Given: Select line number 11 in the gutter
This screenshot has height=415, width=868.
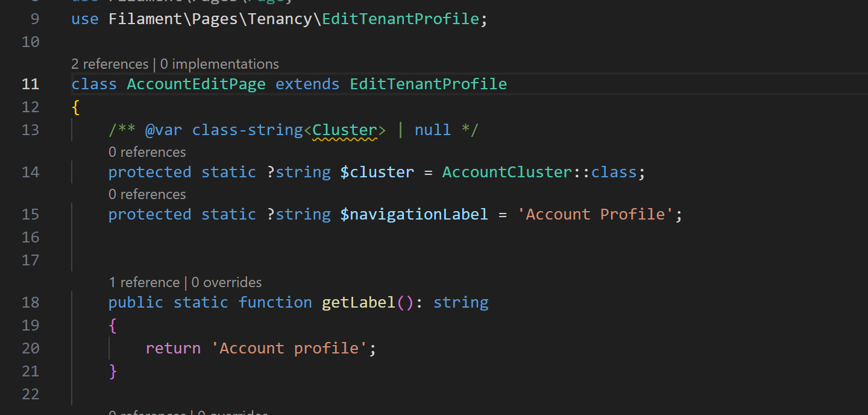Looking at the screenshot, I should pyautogui.click(x=30, y=84).
